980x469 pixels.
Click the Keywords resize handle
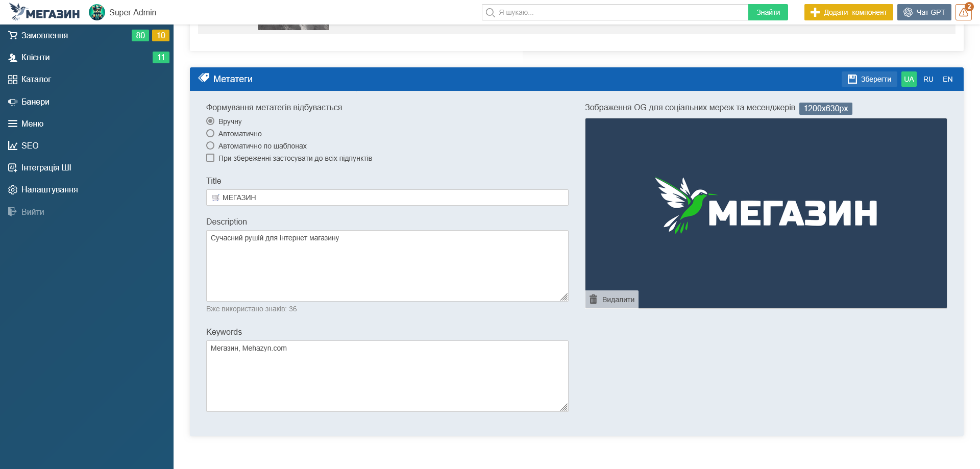coord(564,407)
